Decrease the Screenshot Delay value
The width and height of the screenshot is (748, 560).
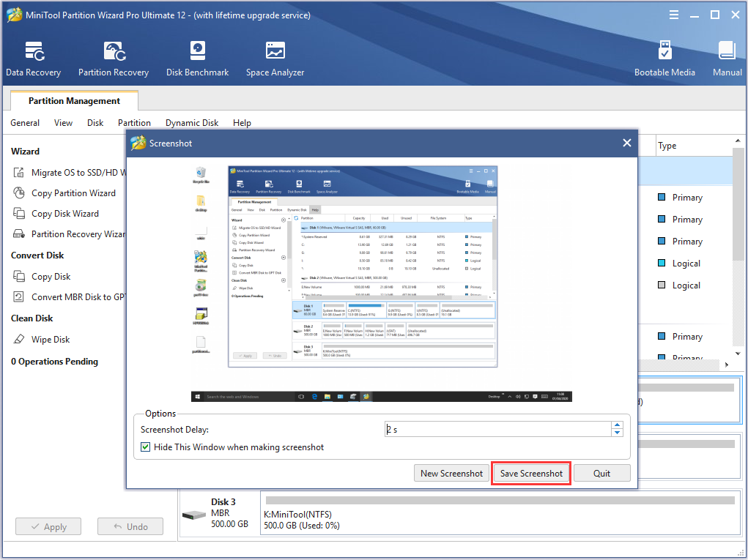617,433
